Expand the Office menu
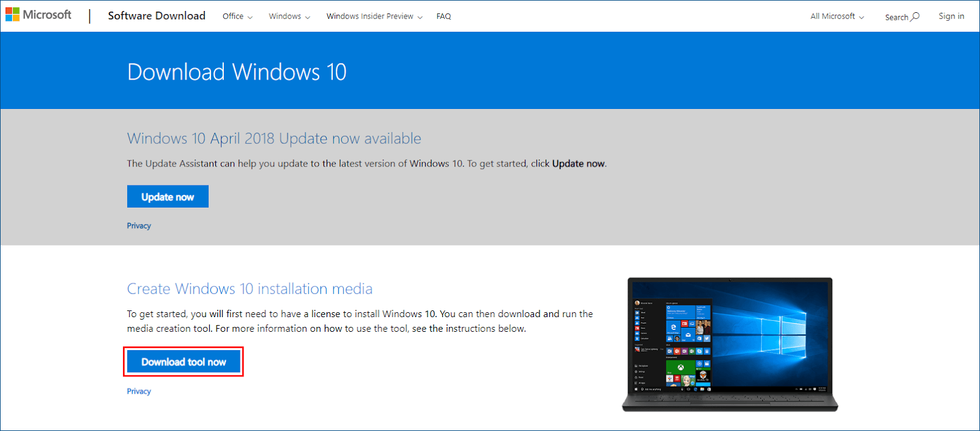Screen dimensions: 980x431 click(x=237, y=17)
